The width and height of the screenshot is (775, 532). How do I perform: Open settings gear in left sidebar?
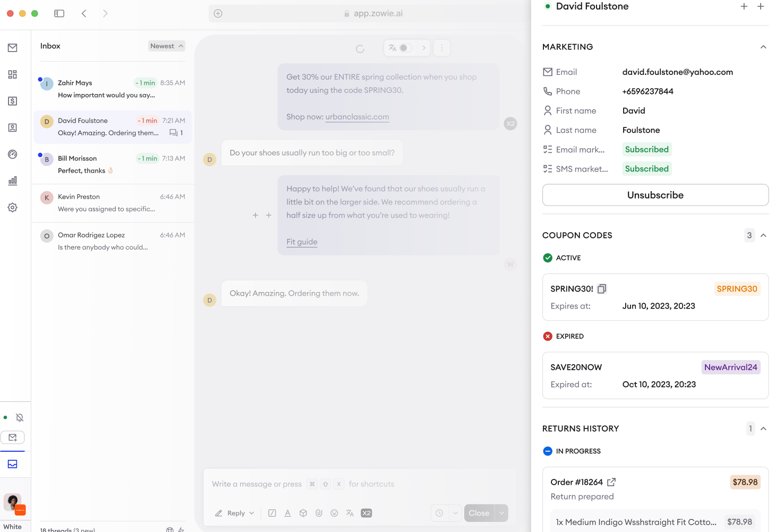pyautogui.click(x=13, y=208)
